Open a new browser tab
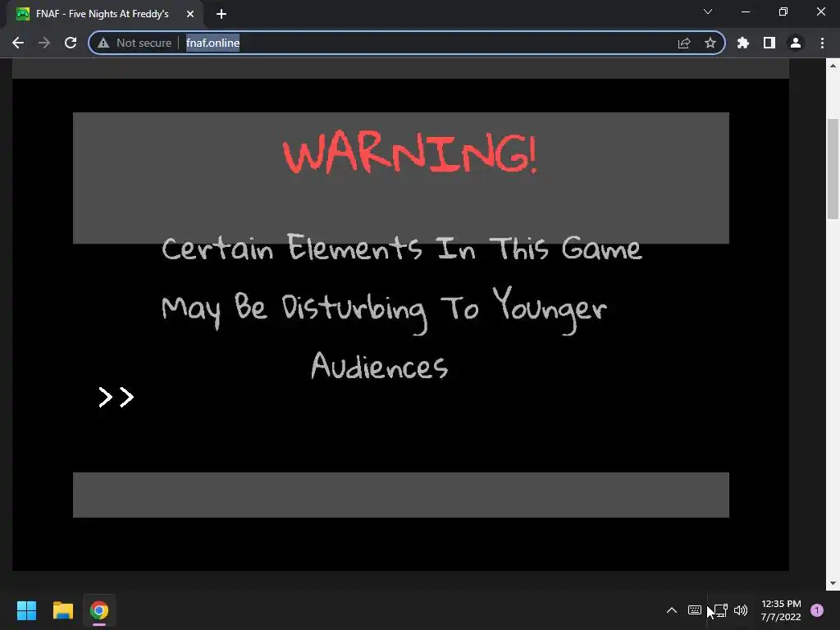The image size is (840, 630). (x=221, y=14)
